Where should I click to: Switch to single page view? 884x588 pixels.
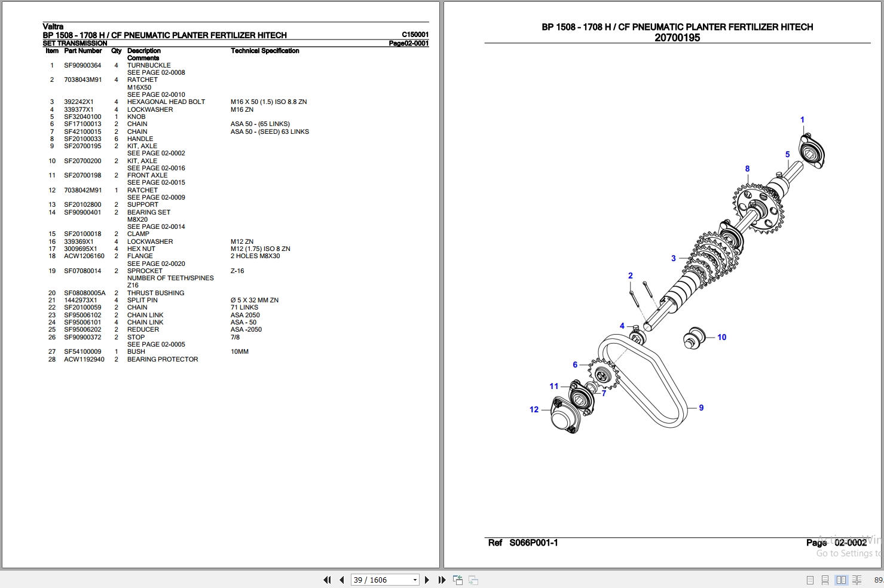[810, 580]
